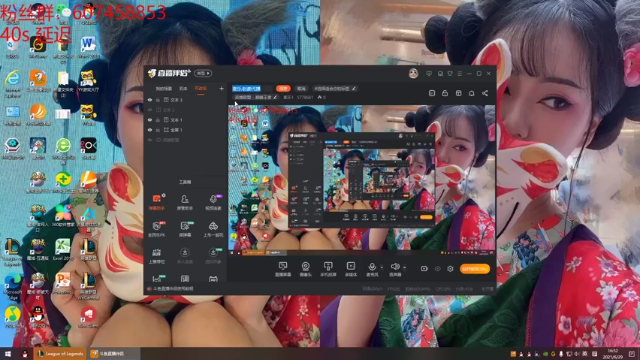The width and height of the screenshot is (640, 360).
Task: Open the user avatar in title bar
Action: [x=413, y=73]
